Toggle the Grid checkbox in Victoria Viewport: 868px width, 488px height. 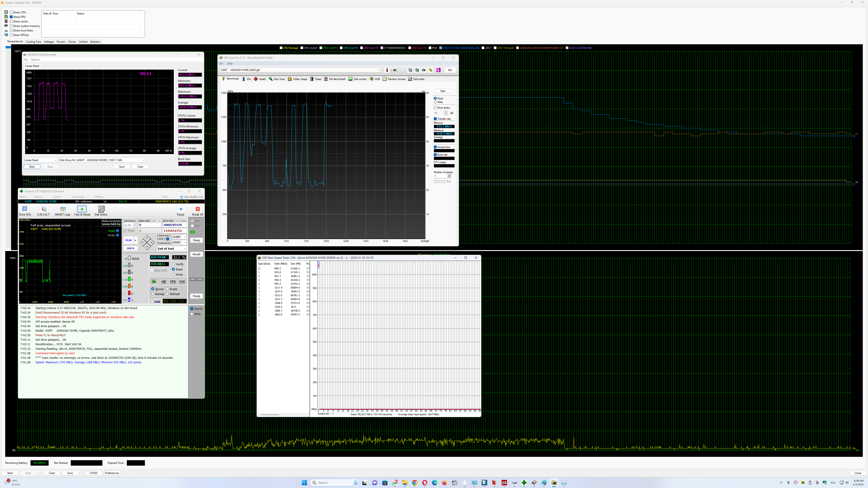coord(152,302)
